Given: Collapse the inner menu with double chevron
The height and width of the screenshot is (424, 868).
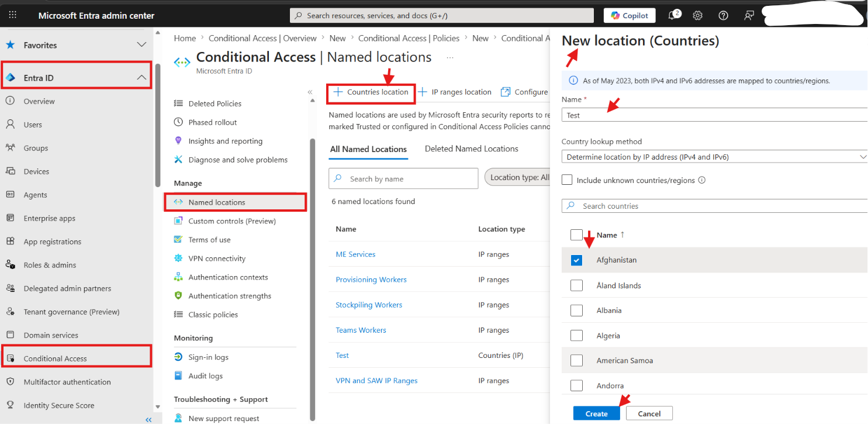Looking at the screenshot, I should (310, 92).
